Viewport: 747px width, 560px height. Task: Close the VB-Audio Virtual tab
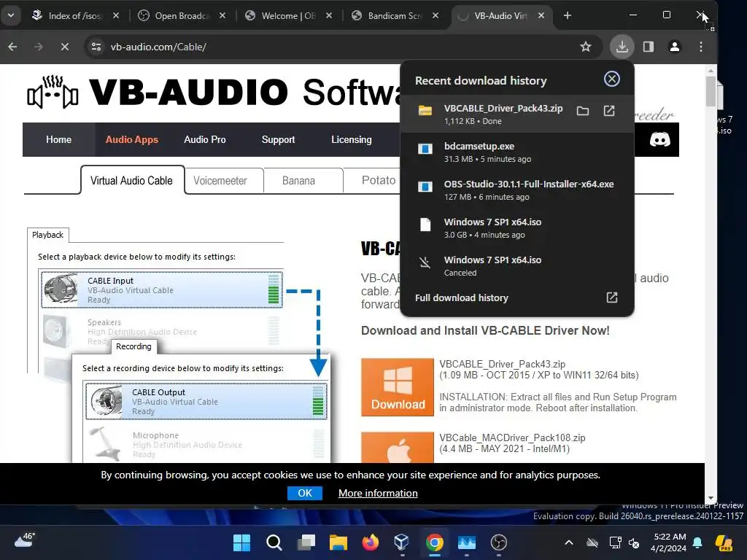[541, 16]
